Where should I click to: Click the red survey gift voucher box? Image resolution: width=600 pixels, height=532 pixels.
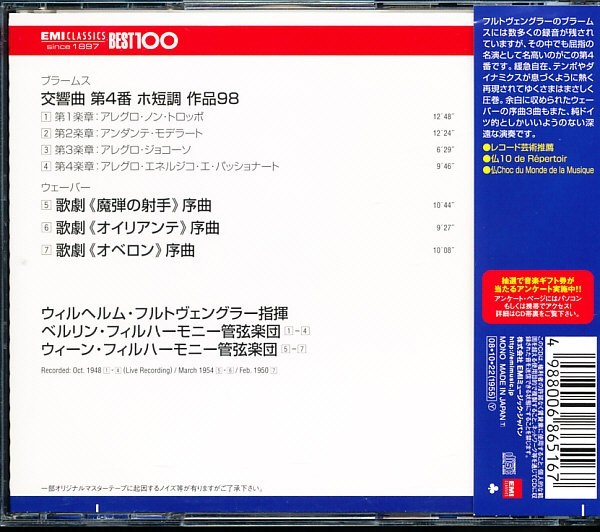tap(538, 297)
